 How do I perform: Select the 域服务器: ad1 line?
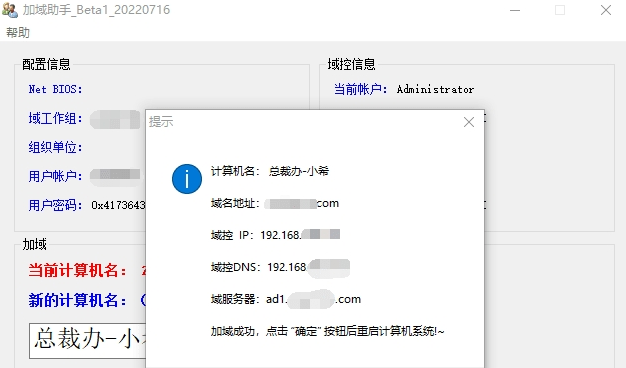286,299
